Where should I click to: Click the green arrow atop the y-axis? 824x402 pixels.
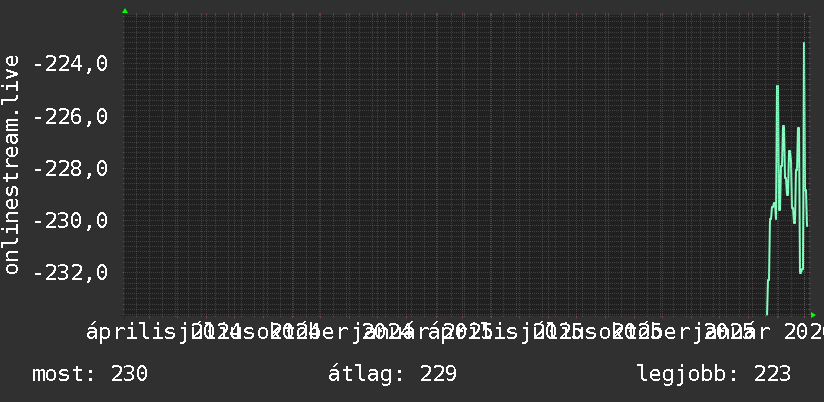point(125,11)
